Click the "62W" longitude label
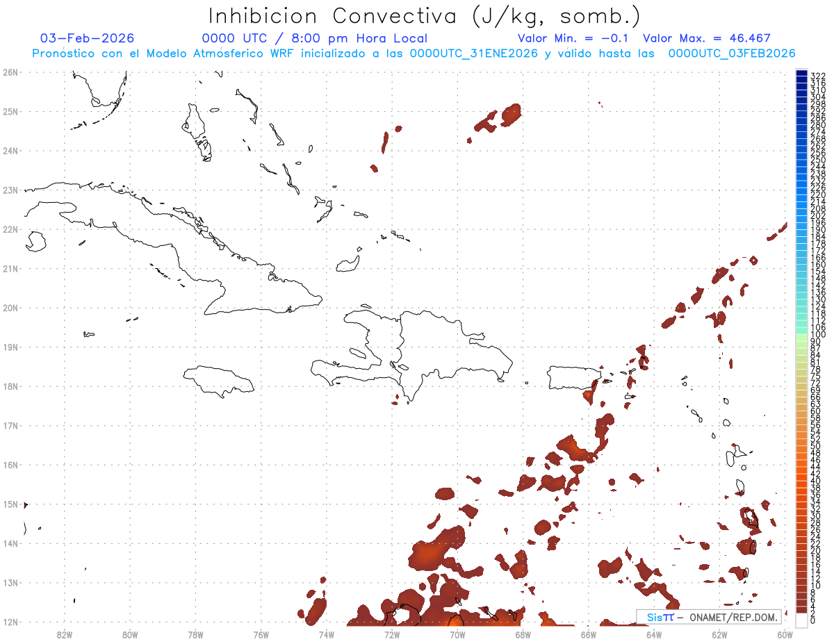Screen dimensions: 834x644 click(719, 634)
